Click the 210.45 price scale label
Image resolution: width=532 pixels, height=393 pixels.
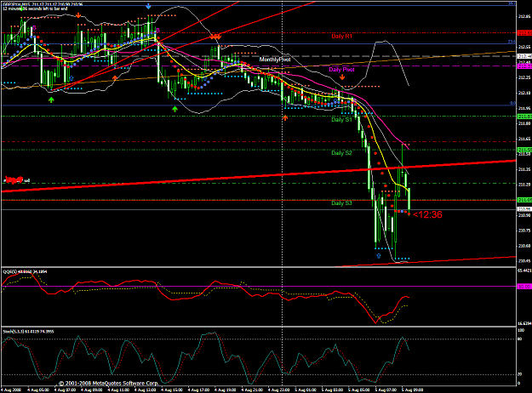(x=524, y=261)
